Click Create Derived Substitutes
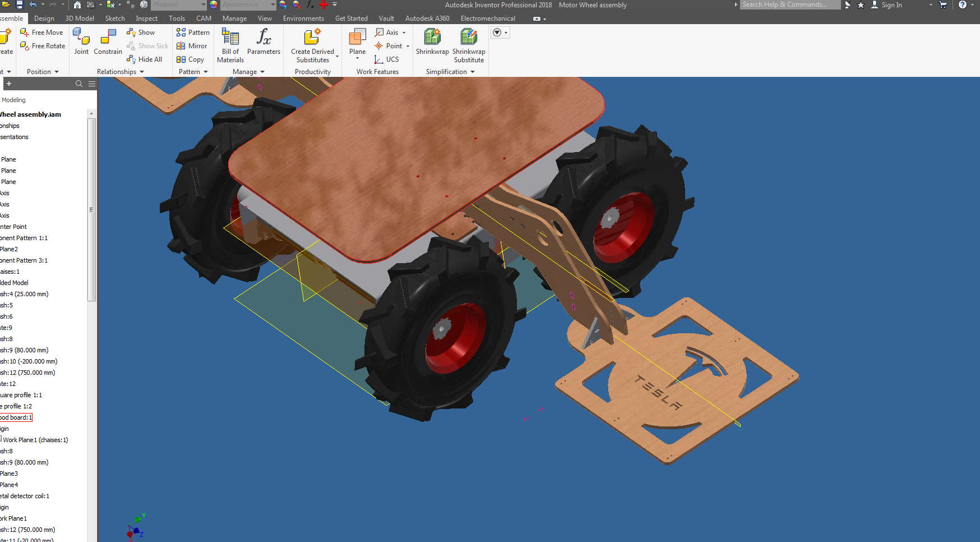The height and width of the screenshot is (542, 980). [x=312, y=46]
